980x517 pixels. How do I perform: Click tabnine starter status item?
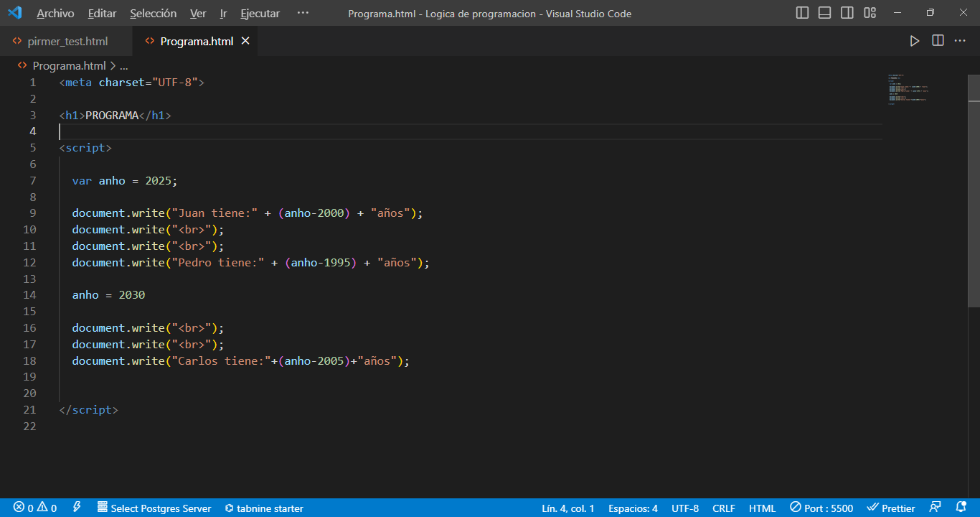point(264,508)
